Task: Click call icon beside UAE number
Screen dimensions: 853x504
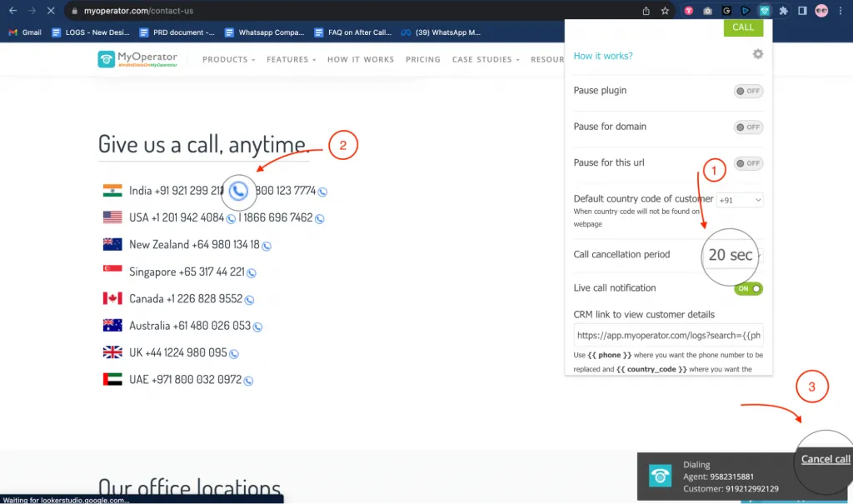Action: point(248,381)
